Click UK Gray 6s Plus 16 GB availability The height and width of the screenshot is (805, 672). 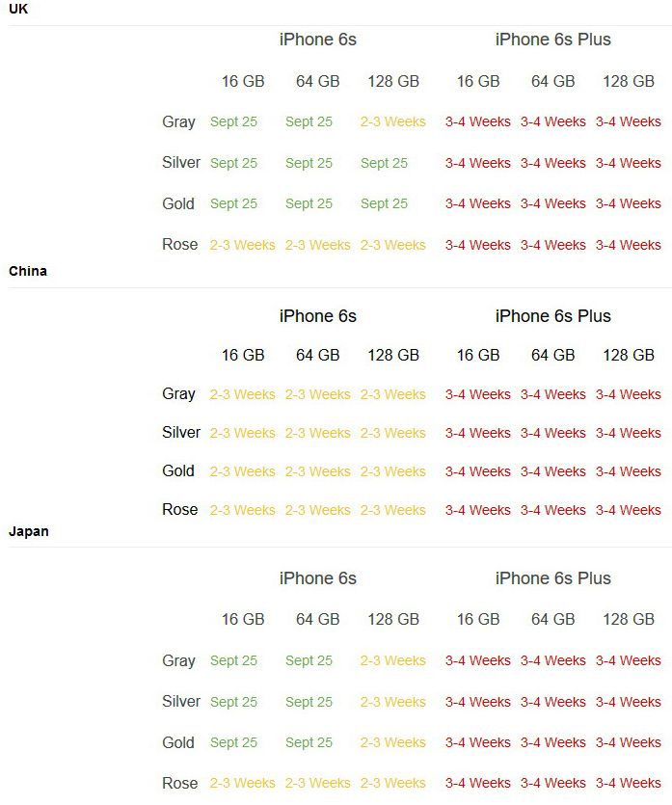click(478, 122)
